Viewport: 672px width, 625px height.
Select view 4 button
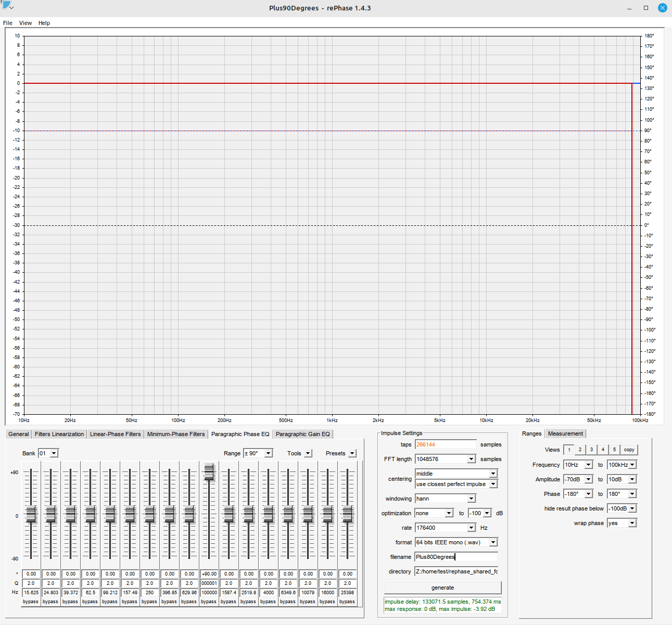click(603, 450)
